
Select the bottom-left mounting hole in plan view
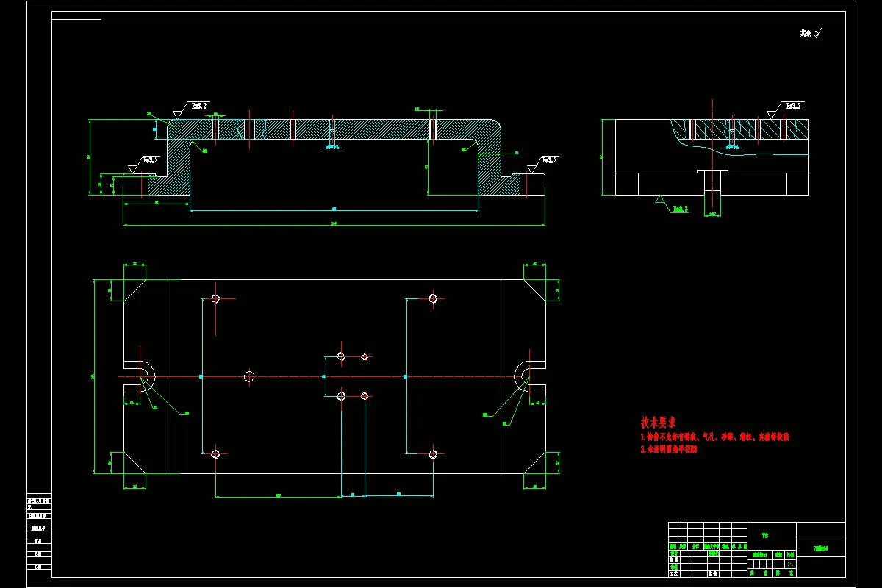coord(215,454)
